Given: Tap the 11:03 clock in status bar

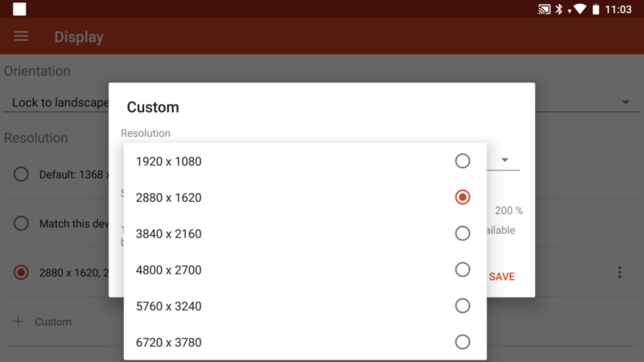Looking at the screenshot, I should point(618,9).
